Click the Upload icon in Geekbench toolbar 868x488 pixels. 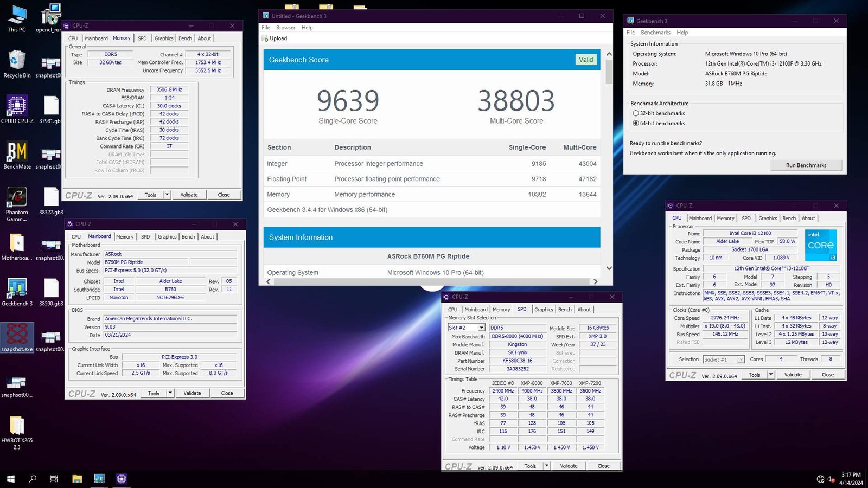tap(265, 38)
